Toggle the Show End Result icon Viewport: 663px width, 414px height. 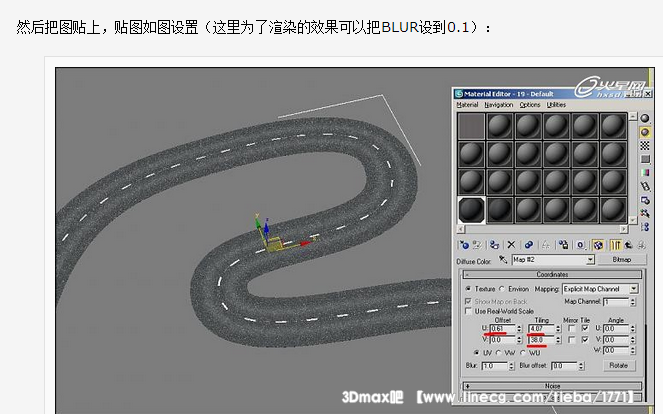616,245
